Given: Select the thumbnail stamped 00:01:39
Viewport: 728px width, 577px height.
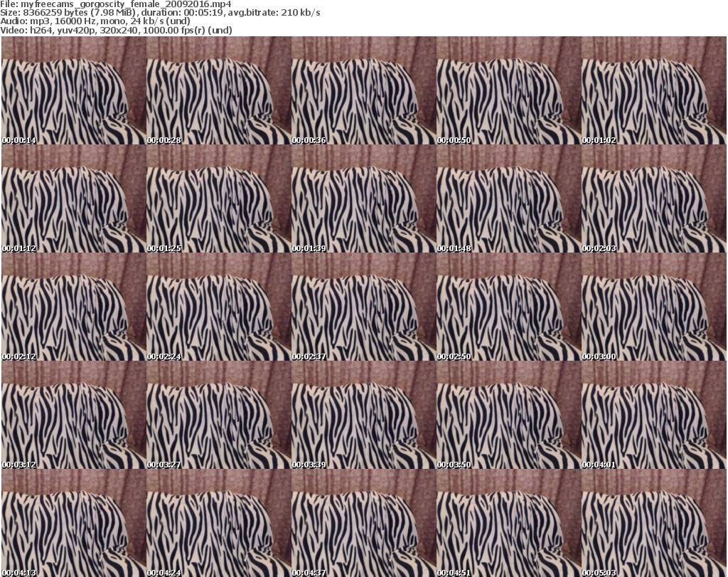Looking at the screenshot, I should (x=363, y=198).
